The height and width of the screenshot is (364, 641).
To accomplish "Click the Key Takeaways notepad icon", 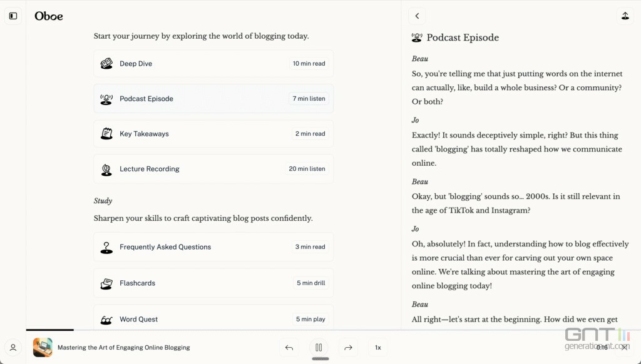I will click(106, 134).
